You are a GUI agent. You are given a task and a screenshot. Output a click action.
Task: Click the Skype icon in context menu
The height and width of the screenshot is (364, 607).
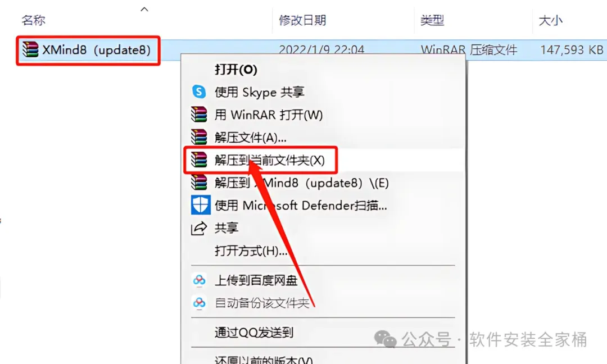click(x=199, y=92)
